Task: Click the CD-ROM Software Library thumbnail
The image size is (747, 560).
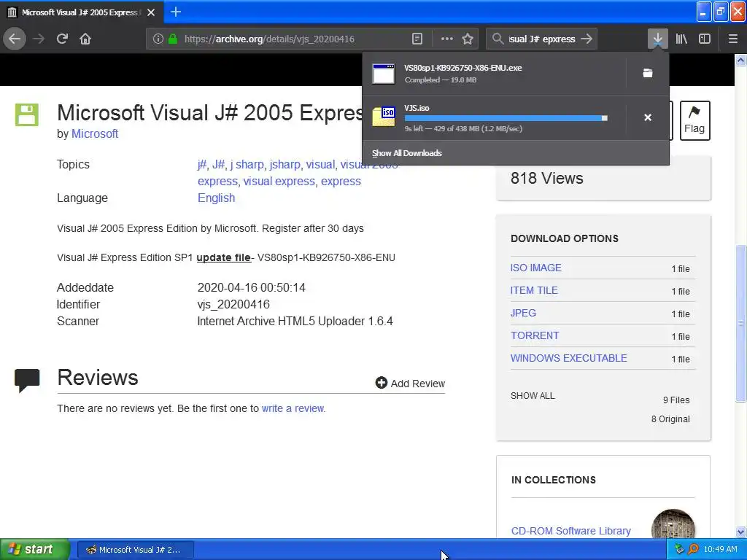Action: pos(673,524)
